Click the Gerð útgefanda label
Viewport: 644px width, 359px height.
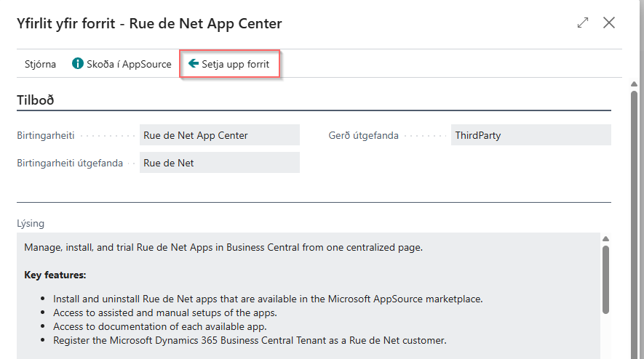point(368,135)
